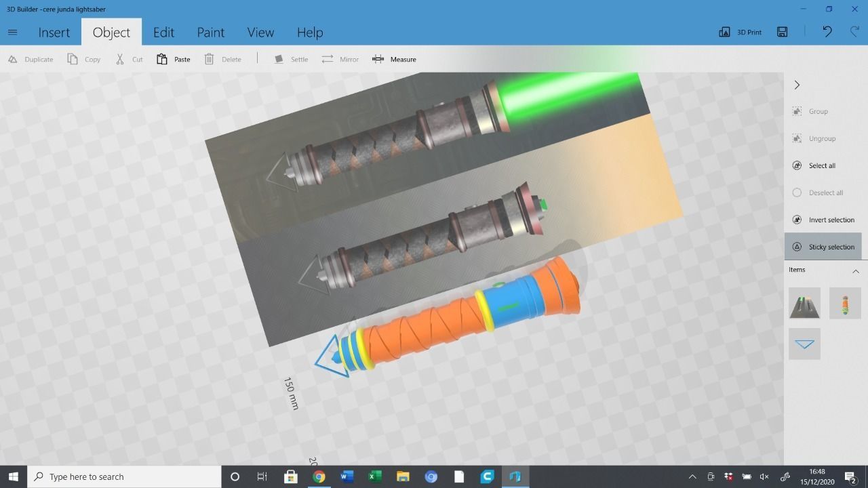Switch to the Insert tab
The width and height of the screenshot is (868, 488).
54,32
